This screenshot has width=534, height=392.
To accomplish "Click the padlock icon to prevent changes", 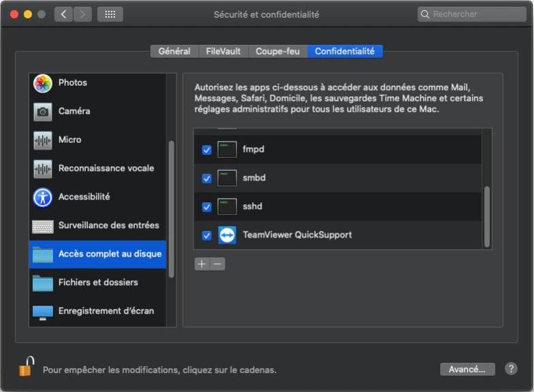I will (x=27, y=366).
